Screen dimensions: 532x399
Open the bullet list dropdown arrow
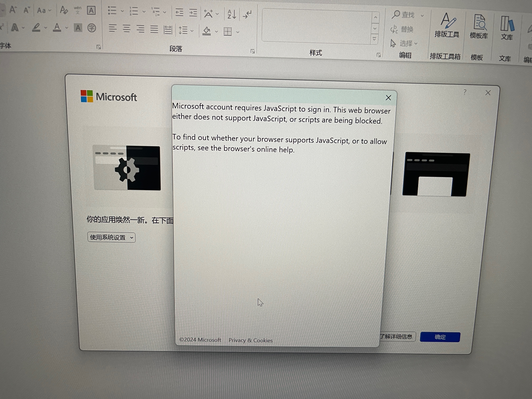[122, 11]
